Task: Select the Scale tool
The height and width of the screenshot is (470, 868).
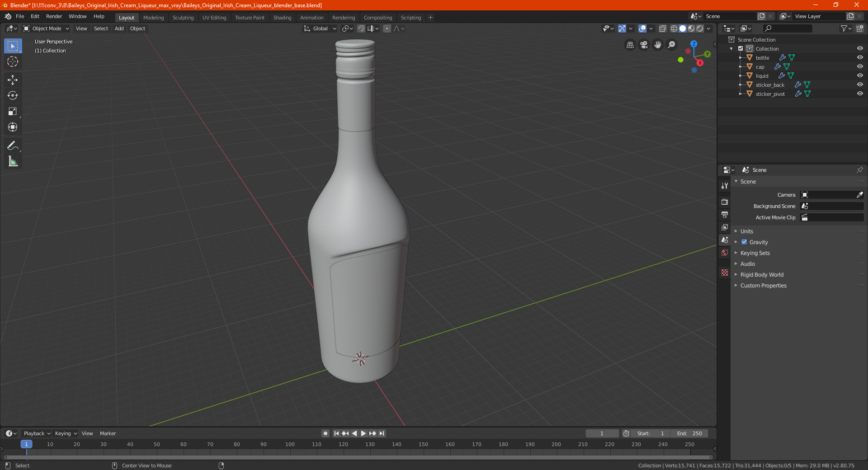Action: [x=13, y=111]
